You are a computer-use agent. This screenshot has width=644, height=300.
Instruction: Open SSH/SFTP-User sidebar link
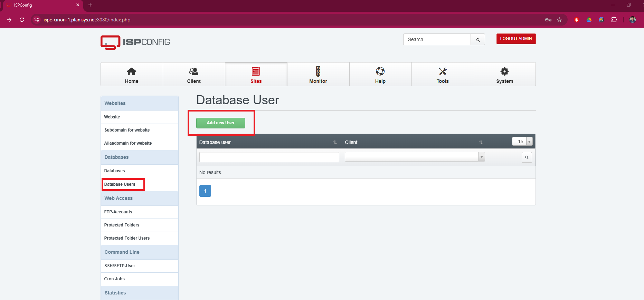140,266
